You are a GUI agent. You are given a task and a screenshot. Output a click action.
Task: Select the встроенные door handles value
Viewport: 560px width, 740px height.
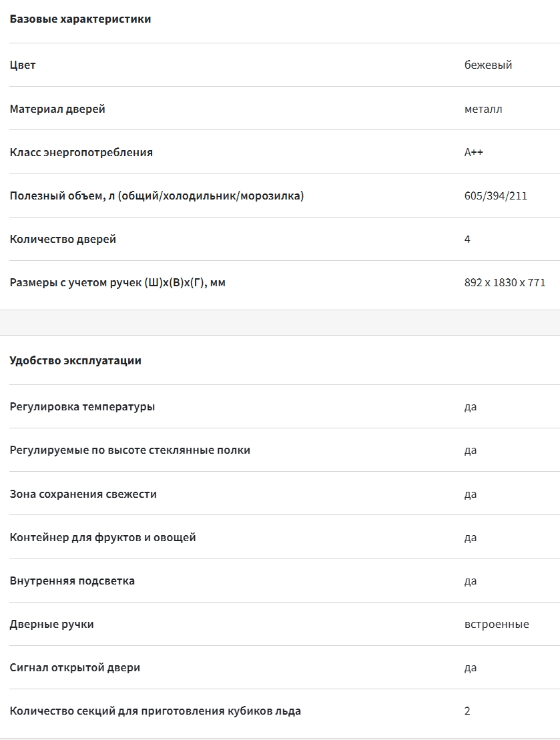[x=497, y=625]
